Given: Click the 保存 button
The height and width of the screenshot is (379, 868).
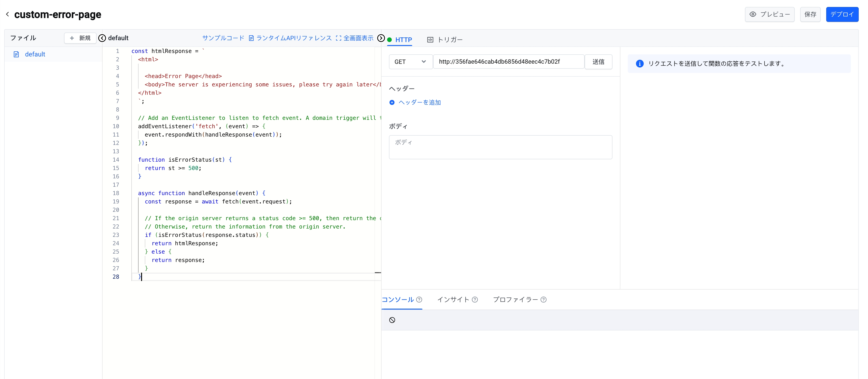Looking at the screenshot, I should point(810,14).
